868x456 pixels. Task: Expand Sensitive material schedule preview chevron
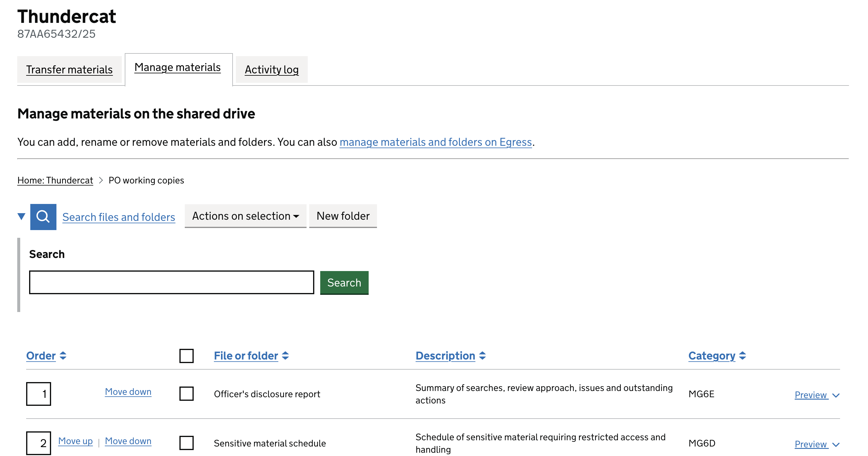coord(836,444)
